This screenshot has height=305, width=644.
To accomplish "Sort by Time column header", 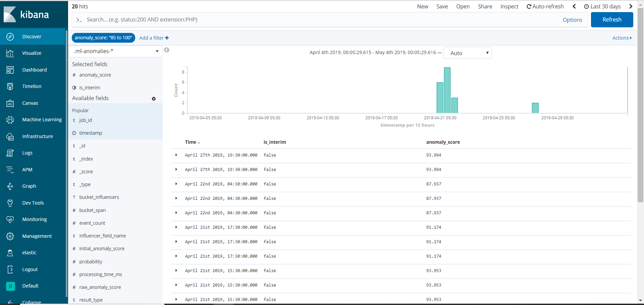I will point(193,142).
